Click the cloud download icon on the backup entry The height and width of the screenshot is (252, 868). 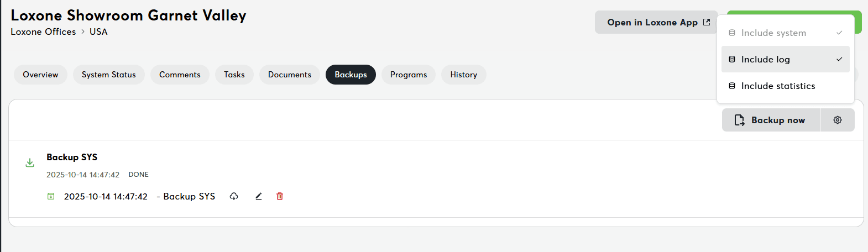pos(234,196)
